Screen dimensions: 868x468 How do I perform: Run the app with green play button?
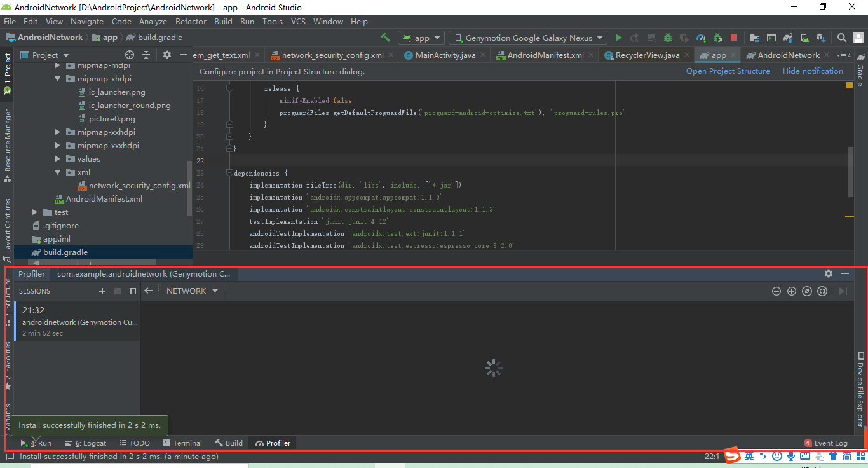tap(618, 38)
